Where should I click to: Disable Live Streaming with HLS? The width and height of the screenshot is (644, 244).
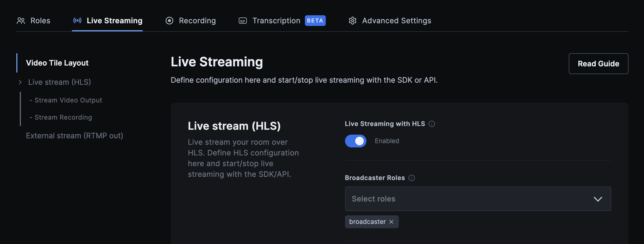[355, 141]
